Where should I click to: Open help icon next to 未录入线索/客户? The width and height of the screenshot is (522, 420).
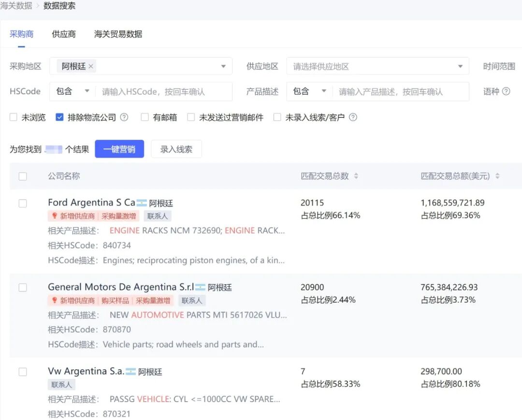[x=353, y=117]
